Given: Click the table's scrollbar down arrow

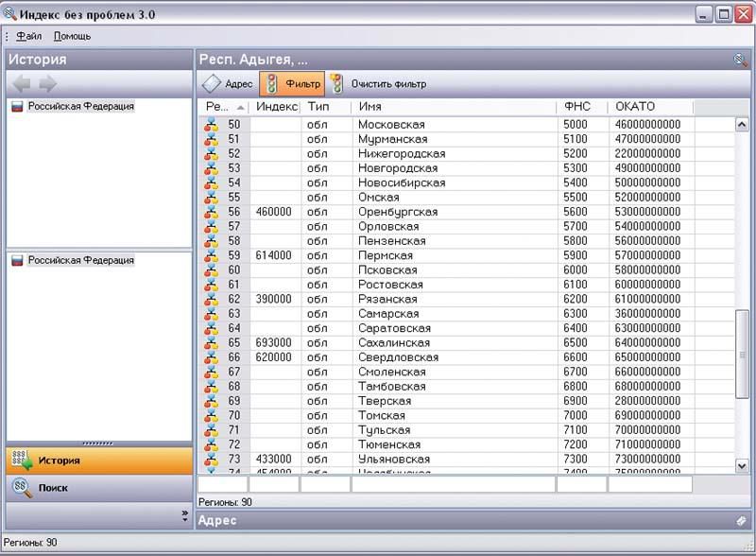Looking at the screenshot, I should 742,465.
